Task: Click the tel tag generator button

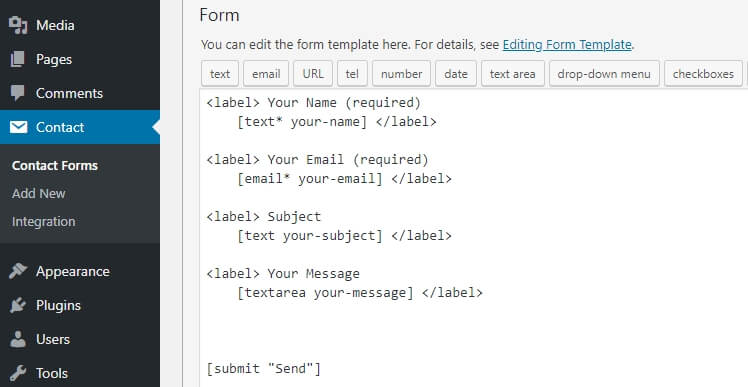Action: pos(352,74)
